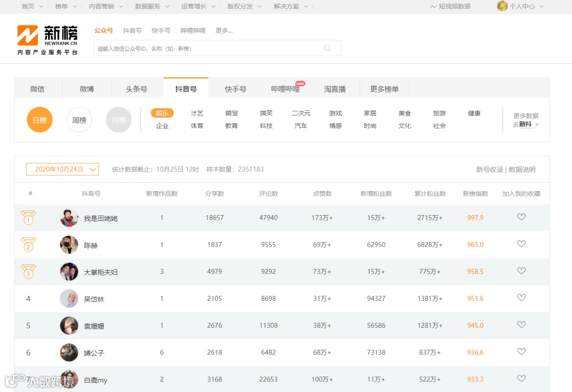Switch to the 微信 tab
The width and height of the screenshot is (572, 392).
point(37,88)
